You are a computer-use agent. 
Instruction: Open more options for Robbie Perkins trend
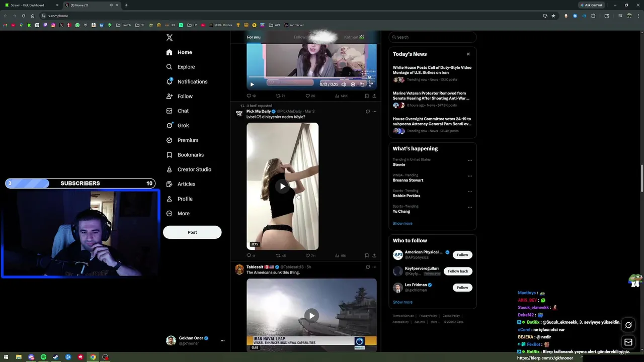click(470, 192)
